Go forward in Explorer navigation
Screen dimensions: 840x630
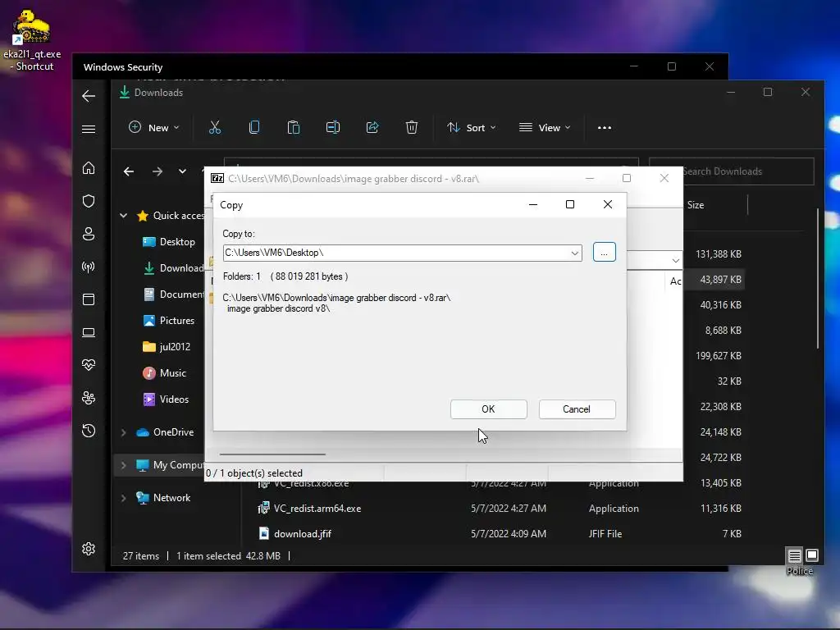click(157, 171)
